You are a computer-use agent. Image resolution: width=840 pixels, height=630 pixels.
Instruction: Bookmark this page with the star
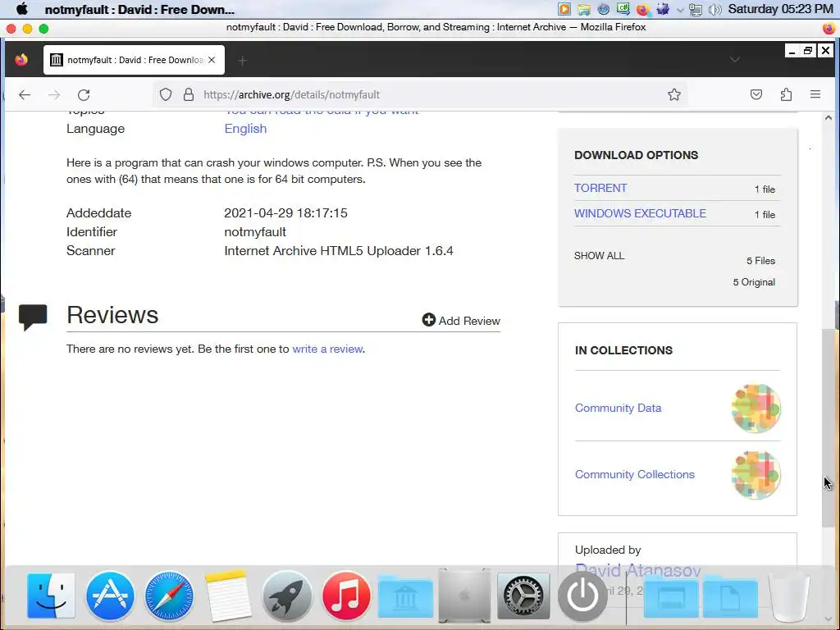click(x=674, y=95)
